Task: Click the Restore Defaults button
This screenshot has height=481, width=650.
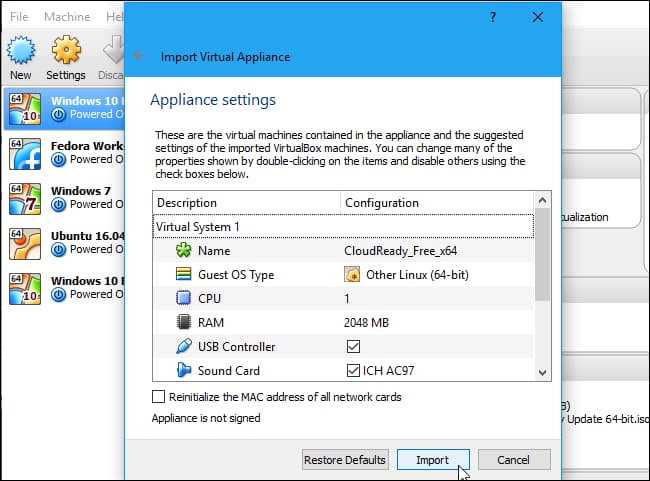Action: pos(345,460)
